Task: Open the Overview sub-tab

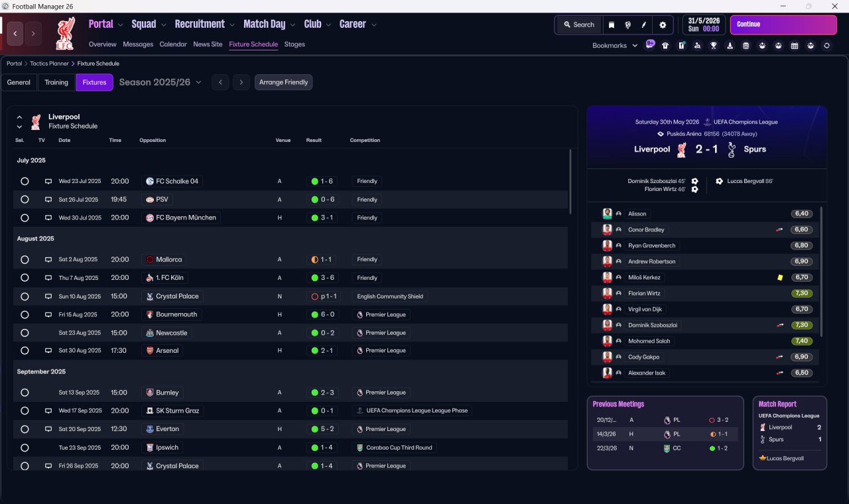Action: click(103, 44)
